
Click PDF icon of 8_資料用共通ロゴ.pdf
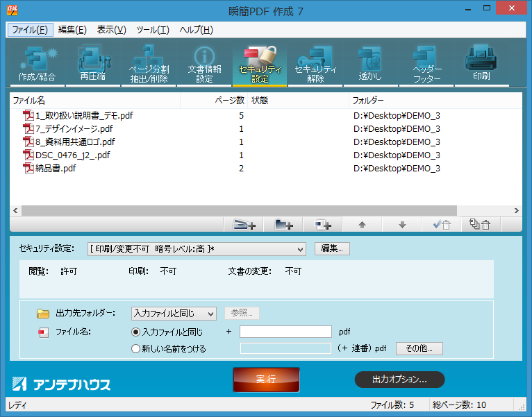(28, 142)
